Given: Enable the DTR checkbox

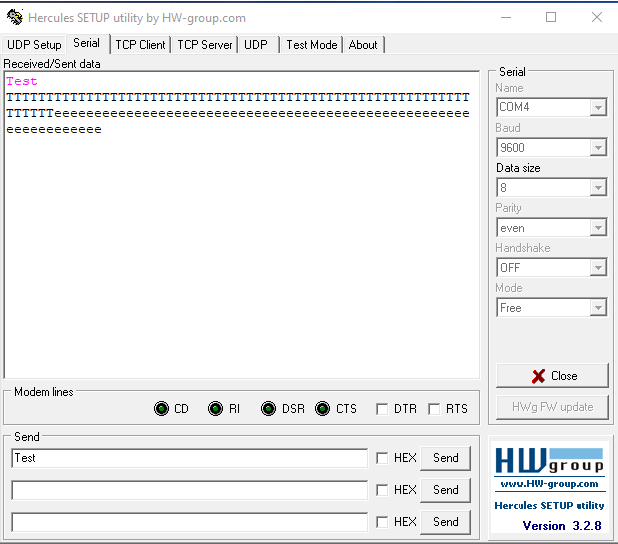Looking at the screenshot, I should 382,409.
